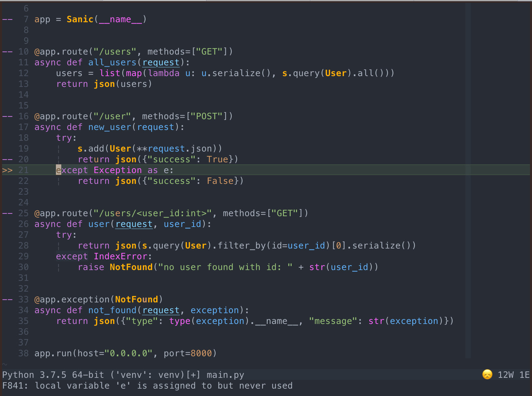Screen dimensions: 532x396
Task: Click 'exception' parameter on line 34
Action: 215,310
